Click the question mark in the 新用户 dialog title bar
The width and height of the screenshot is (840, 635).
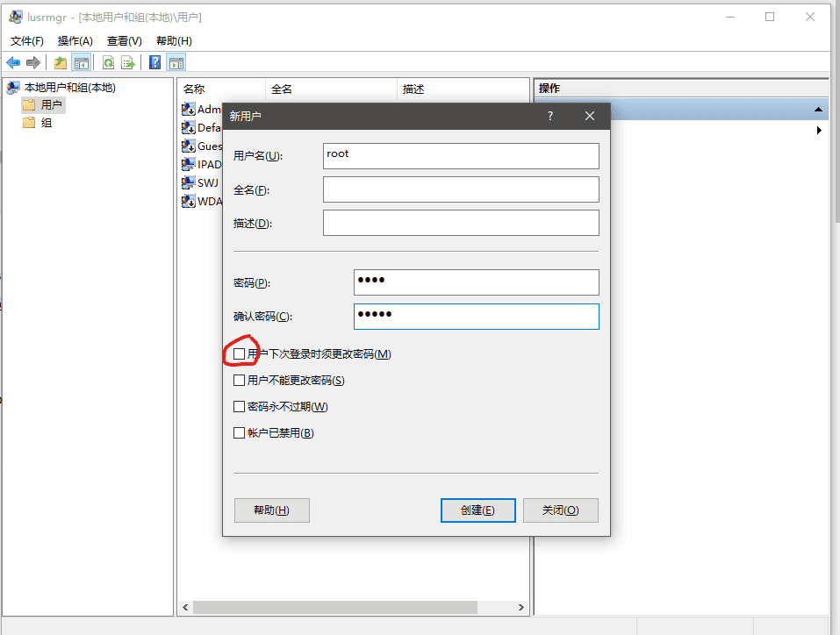pyautogui.click(x=550, y=116)
